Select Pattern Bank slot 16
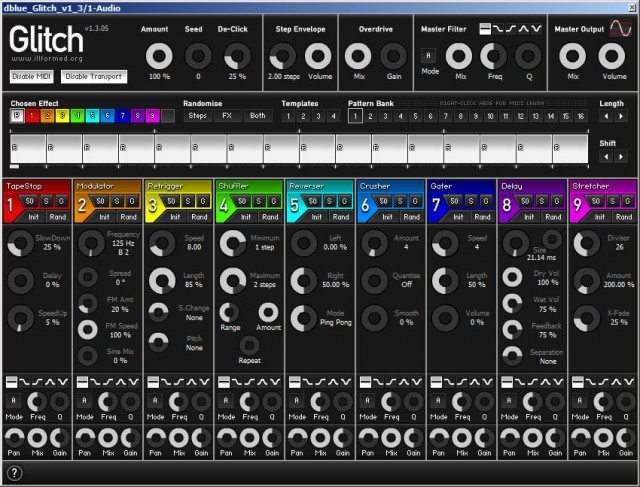This screenshot has height=487, width=640. pyautogui.click(x=581, y=116)
